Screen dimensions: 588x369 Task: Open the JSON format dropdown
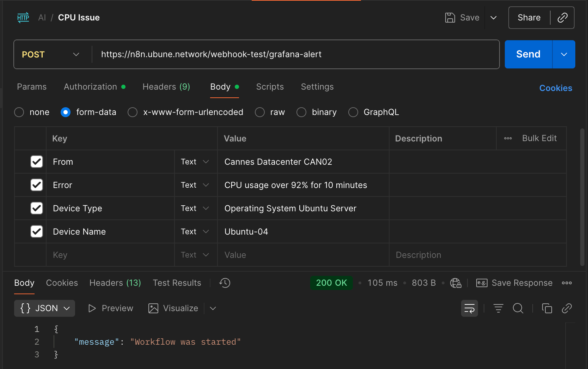[x=45, y=308]
